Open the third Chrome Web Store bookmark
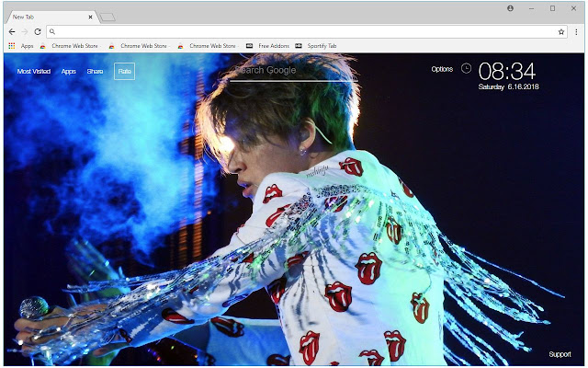Viewport: 588px width, 368px height. pos(208,46)
